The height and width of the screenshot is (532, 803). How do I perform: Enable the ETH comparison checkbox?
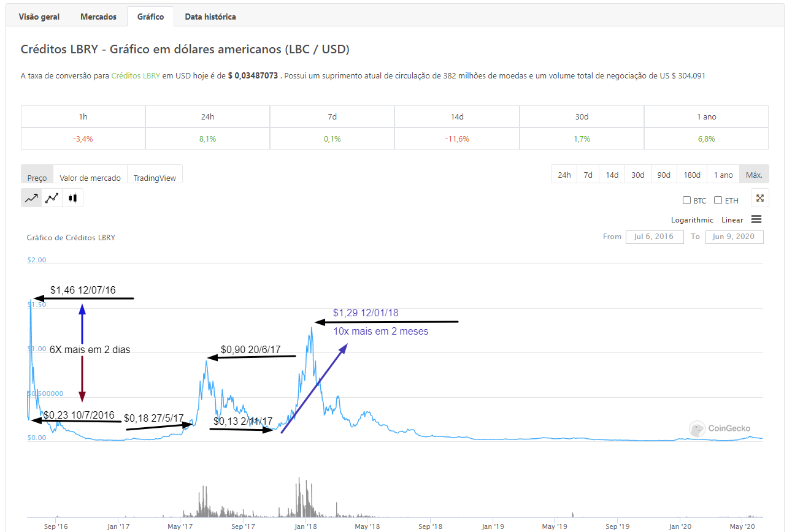(718, 200)
